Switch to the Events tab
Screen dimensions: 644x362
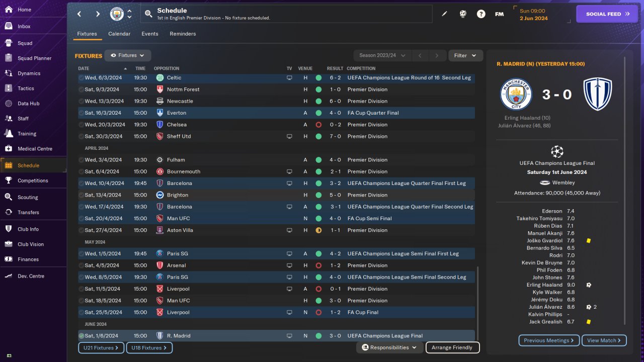[150, 34]
